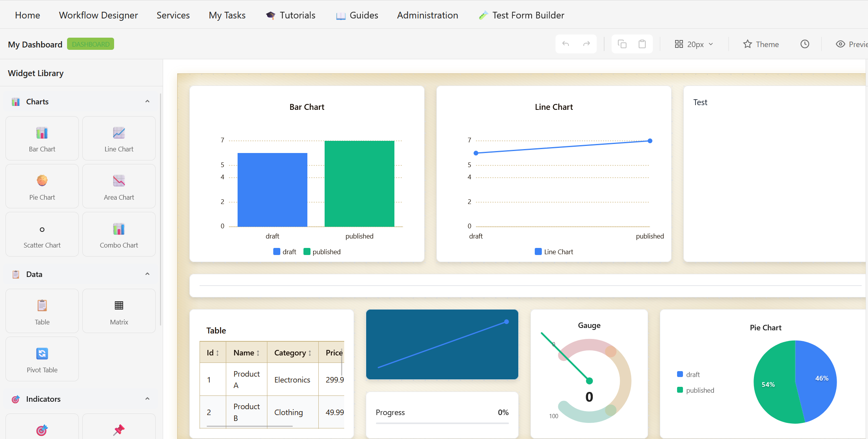Sort the table by Id column

[x=213, y=353]
